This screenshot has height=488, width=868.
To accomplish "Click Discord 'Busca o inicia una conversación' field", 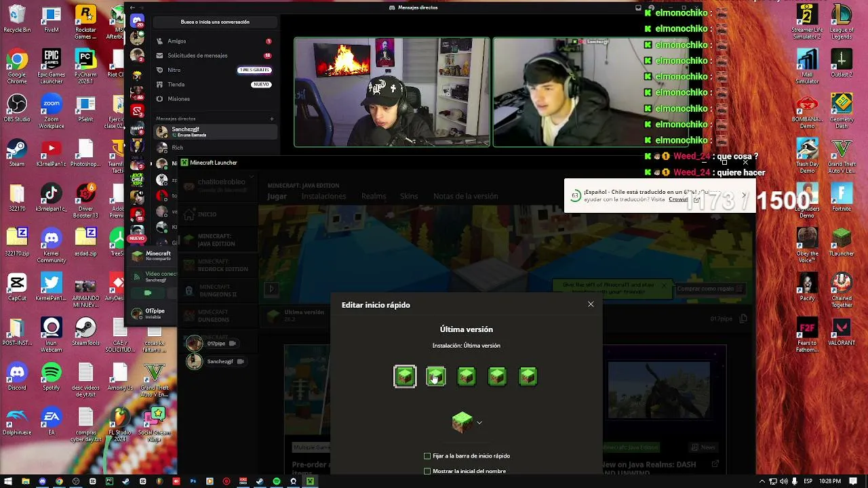I will point(215,22).
